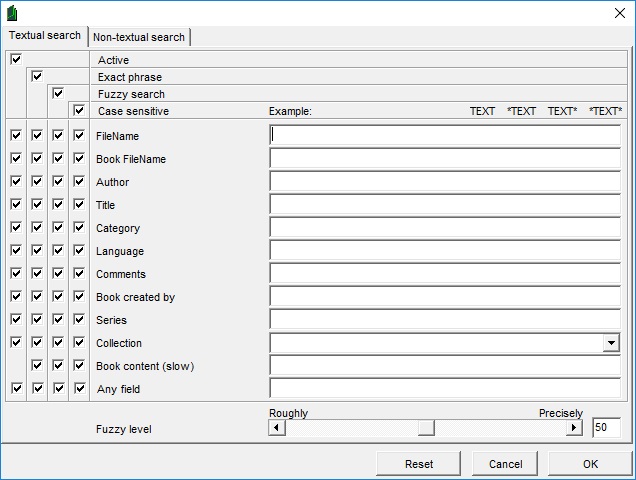Click the TEXT* example label
The image size is (636, 480).
click(562, 111)
